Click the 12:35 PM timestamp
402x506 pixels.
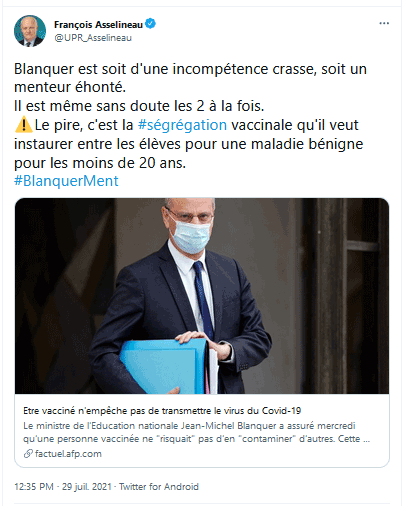(x=34, y=487)
